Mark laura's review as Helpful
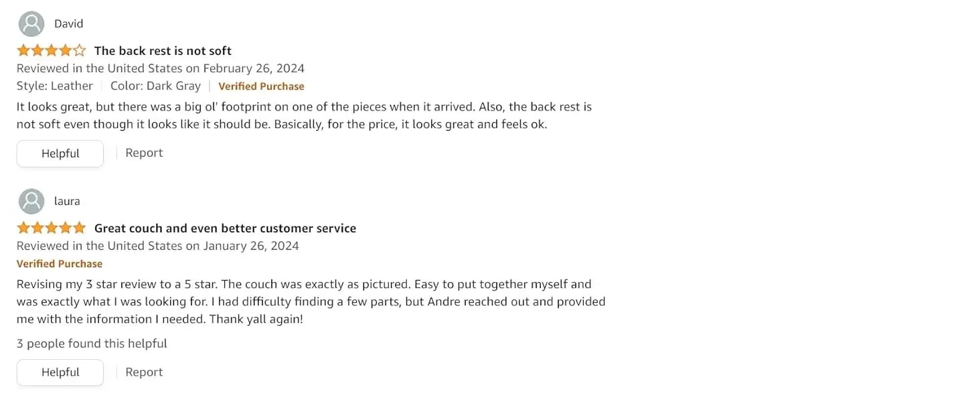 point(60,373)
